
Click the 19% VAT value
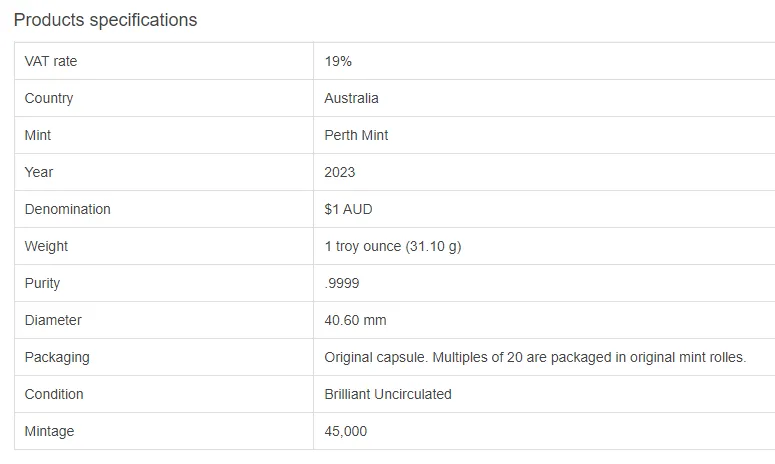tap(338, 61)
